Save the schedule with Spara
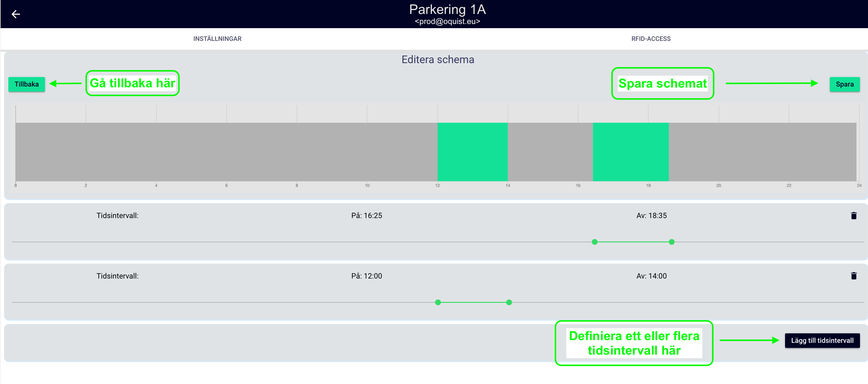This screenshot has width=868, height=384. 844,84
